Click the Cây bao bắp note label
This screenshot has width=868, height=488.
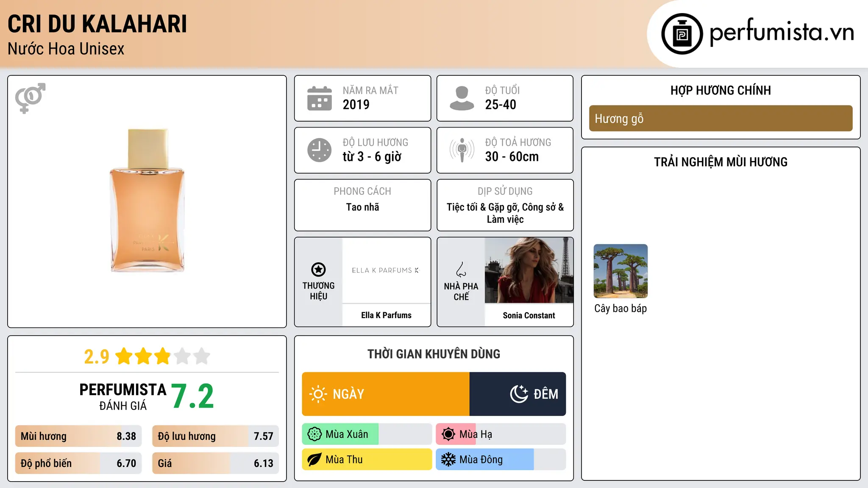[x=620, y=308]
